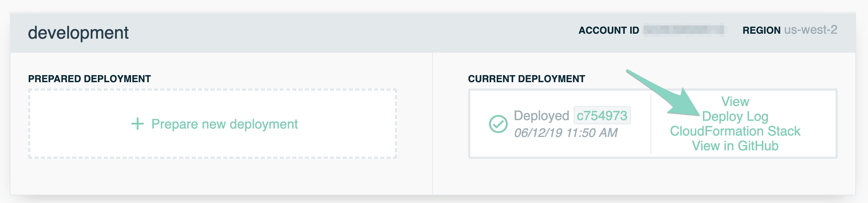Click the PREPARED DEPLOYMENT section heading
Viewport: 868px width, 203px height.
click(x=89, y=79)
